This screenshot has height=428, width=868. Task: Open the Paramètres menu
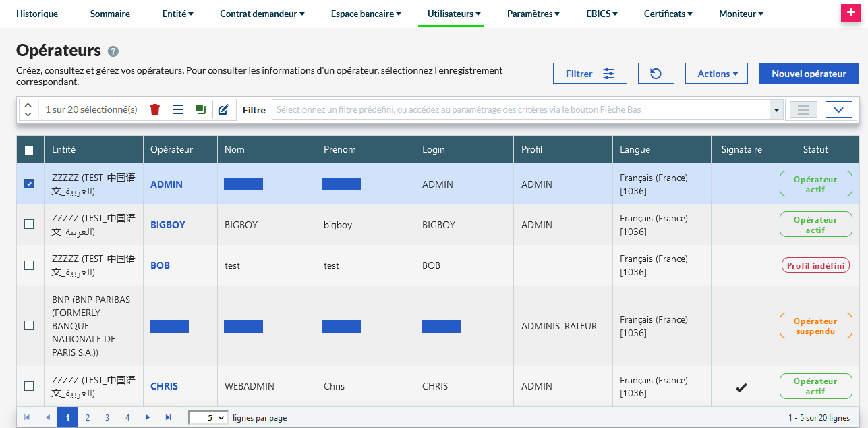(x=533, y=14)
